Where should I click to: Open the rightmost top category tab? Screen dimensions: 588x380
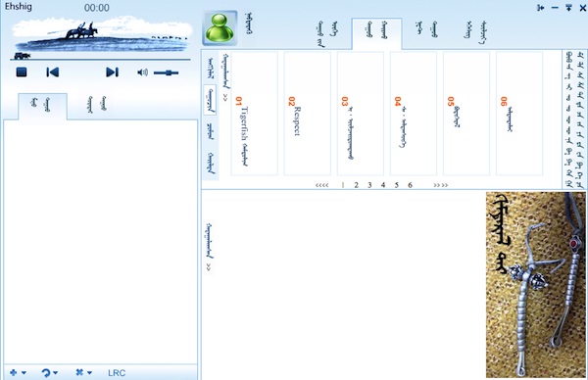tap(476, 32)
